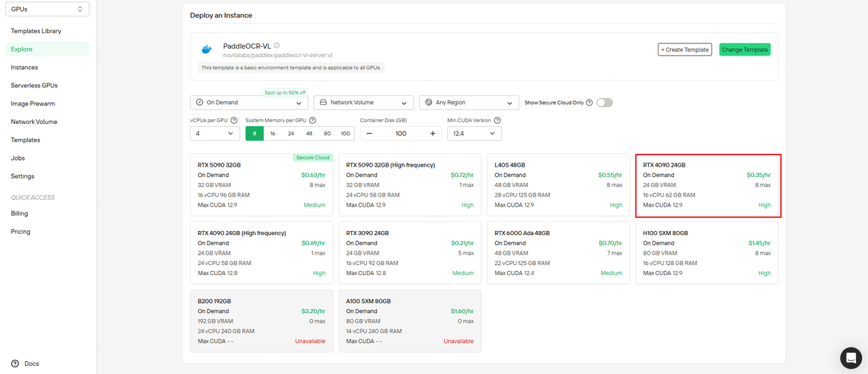Screen dimensions: 868x374
Task: Expand the Any Region dropdown
Action: tap(469, 102)
